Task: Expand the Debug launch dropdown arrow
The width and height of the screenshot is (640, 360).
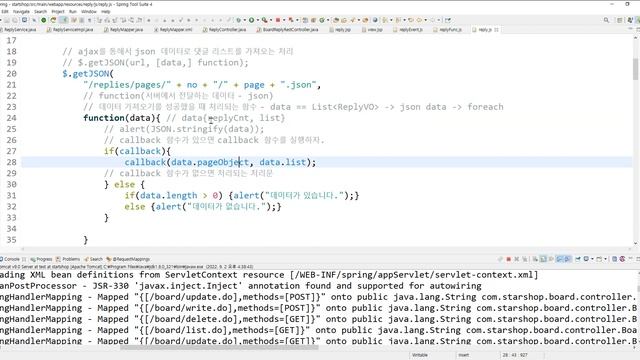Action: [244, 20]
